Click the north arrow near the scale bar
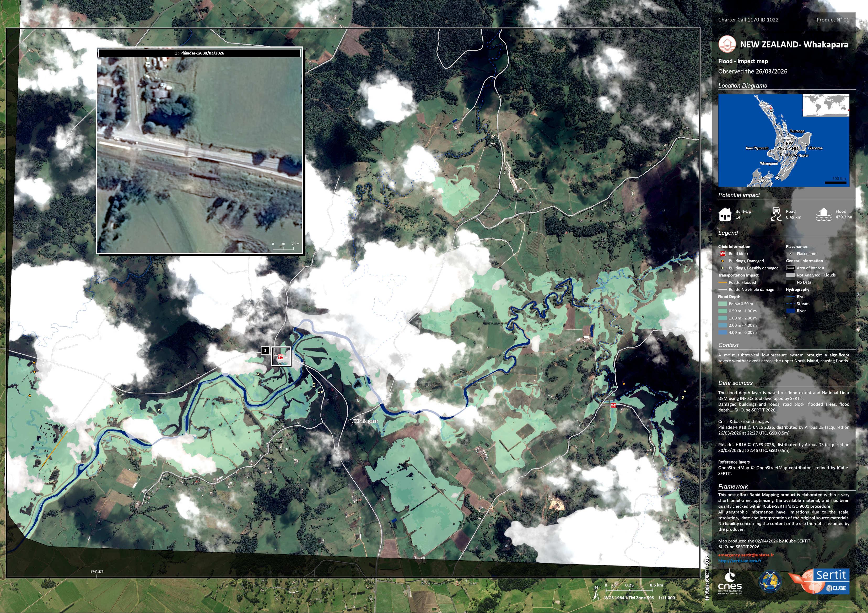This screenshot has height=613, width=868. coord(596,594)
